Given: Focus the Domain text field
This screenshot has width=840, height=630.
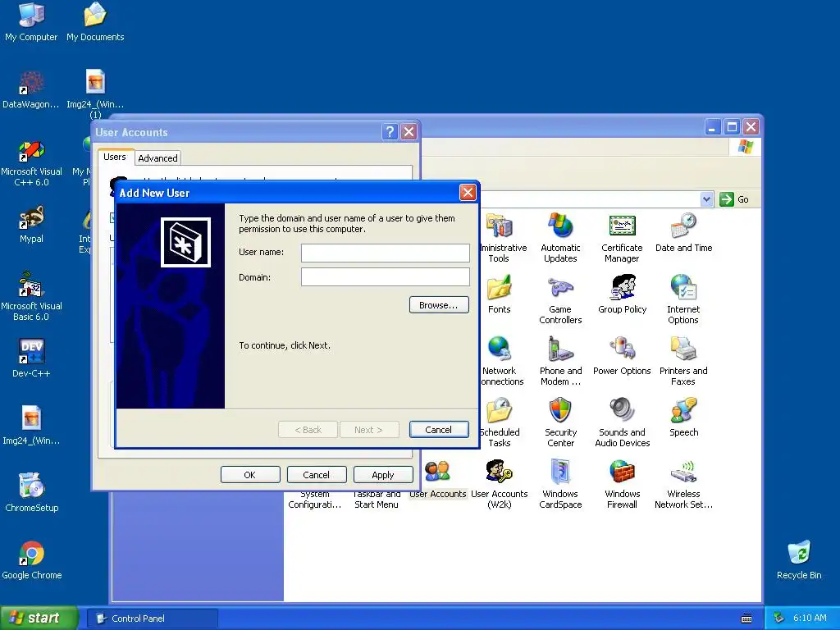Looking at the screenshot, I should pyautogui.click(x=386, y=277).
